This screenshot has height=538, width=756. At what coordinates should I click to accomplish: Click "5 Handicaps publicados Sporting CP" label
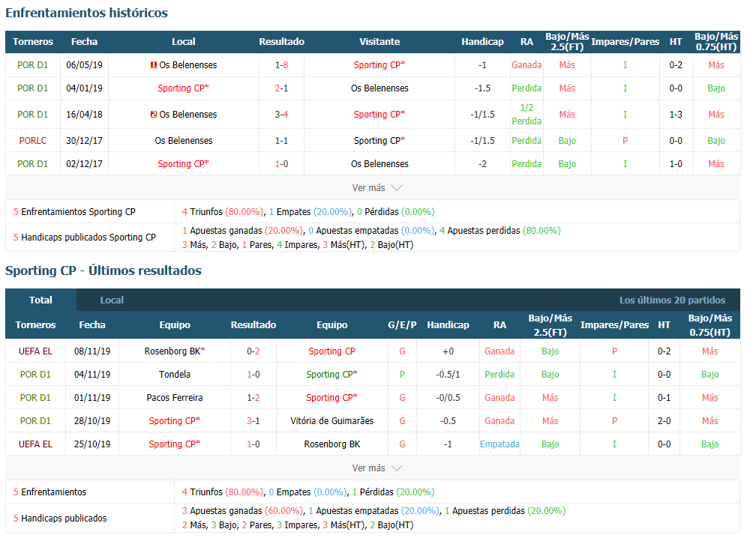coord(84,238)
